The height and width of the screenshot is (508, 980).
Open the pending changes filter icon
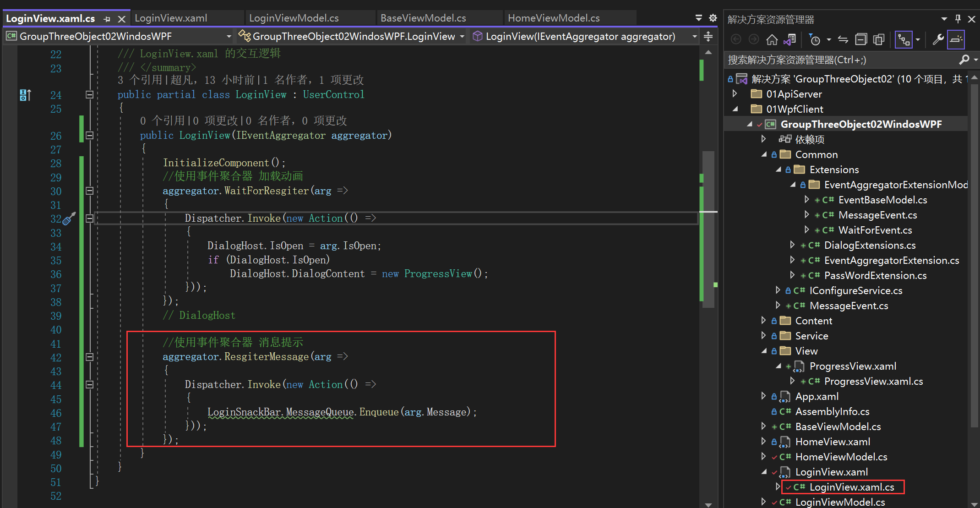(x=815, y=40)
